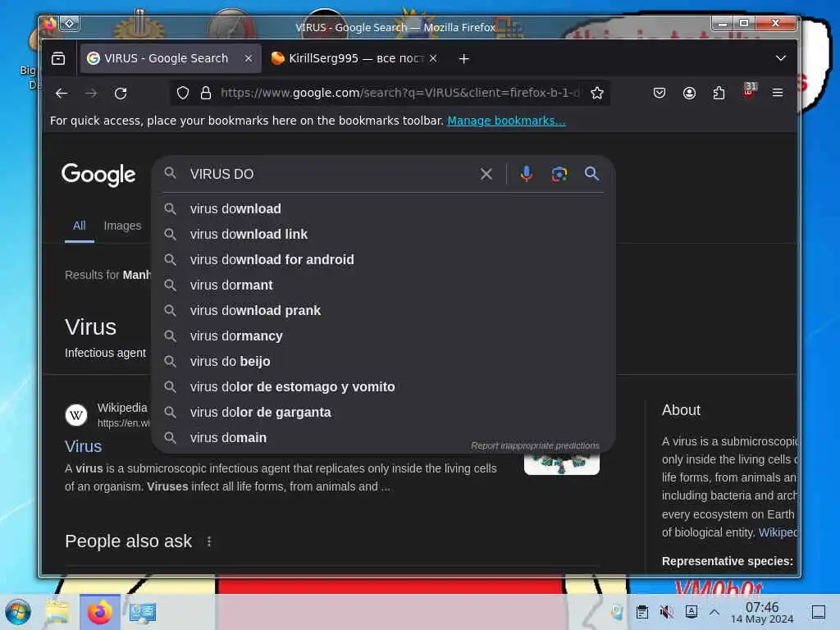Click the site security padlock icon
The height and width of the screenshot is (630, 840).
click(x=206, y=94)
